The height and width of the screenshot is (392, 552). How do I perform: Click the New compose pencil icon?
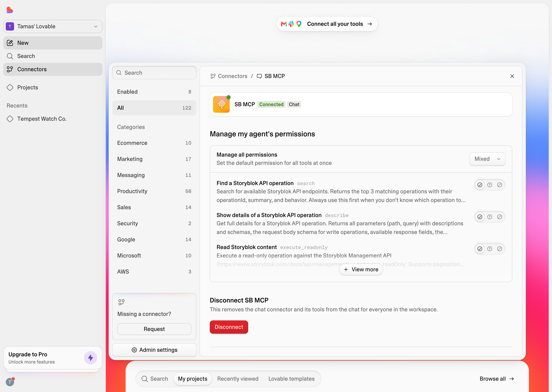coord(10,43)
